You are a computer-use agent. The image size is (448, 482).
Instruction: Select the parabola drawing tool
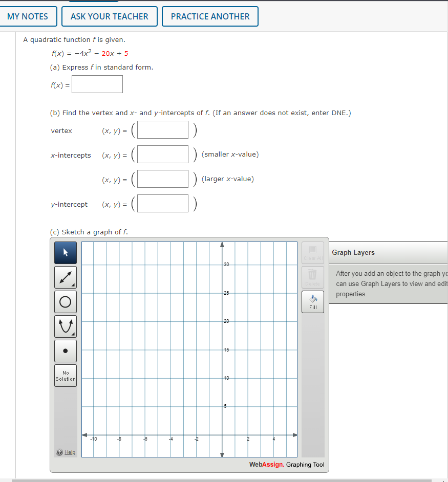coord(65,326)
